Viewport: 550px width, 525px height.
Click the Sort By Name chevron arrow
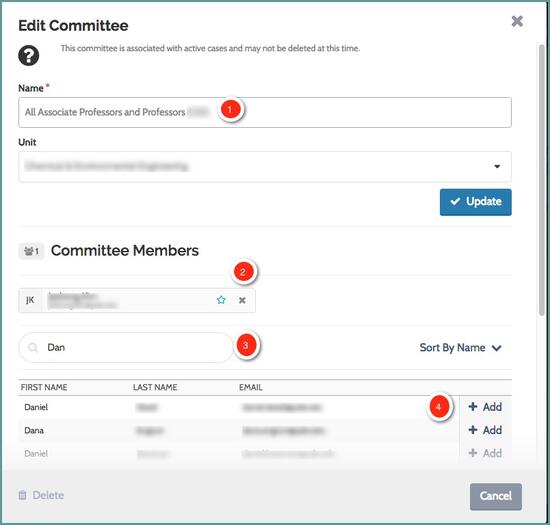(496, 348)
